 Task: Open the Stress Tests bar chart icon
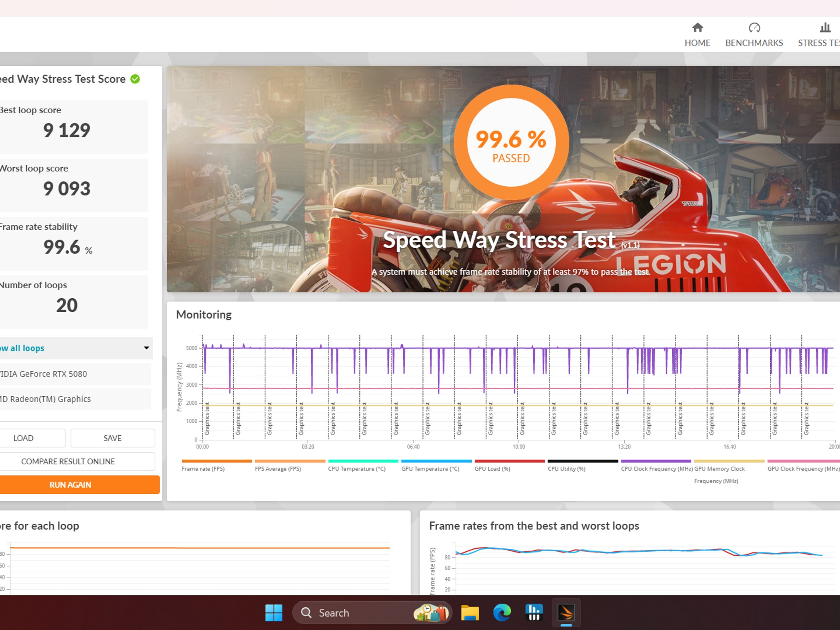coord(825,27)
